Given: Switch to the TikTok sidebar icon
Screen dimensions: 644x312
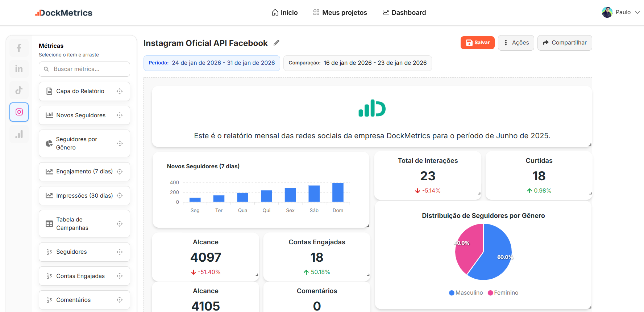Looking at the screenshot, I should tap(19, 90).
